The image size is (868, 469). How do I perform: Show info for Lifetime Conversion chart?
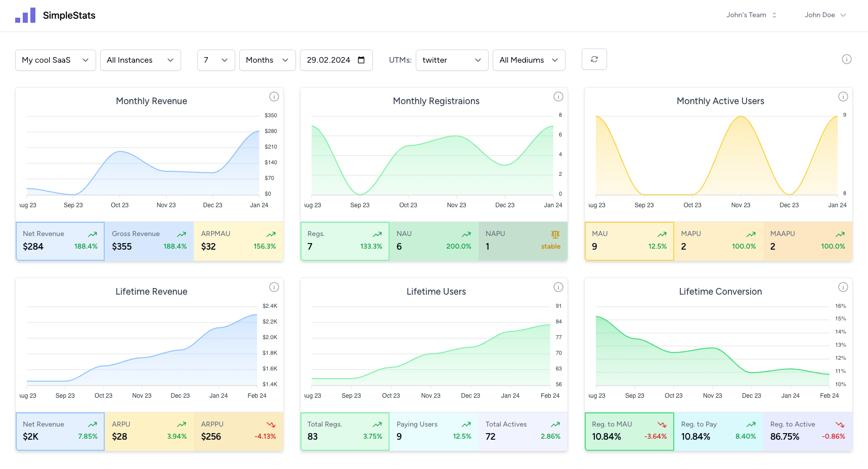coord(843,287)
